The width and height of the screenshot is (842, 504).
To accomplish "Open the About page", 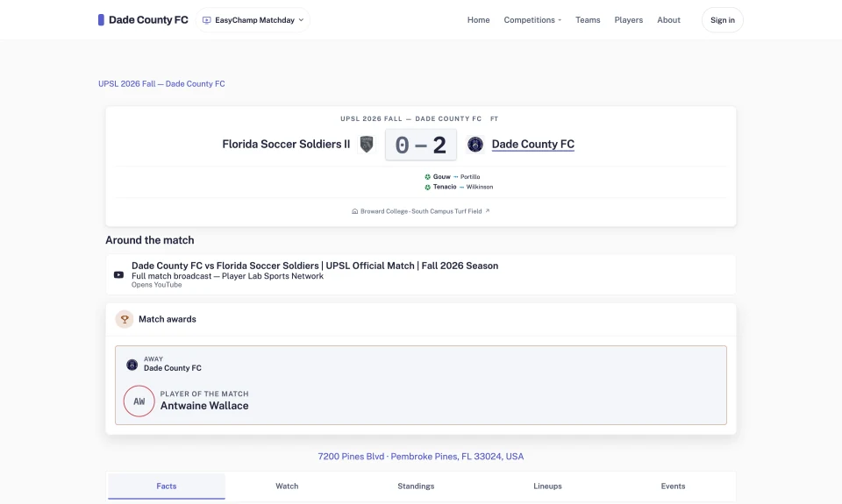I will tap(668, 20).
